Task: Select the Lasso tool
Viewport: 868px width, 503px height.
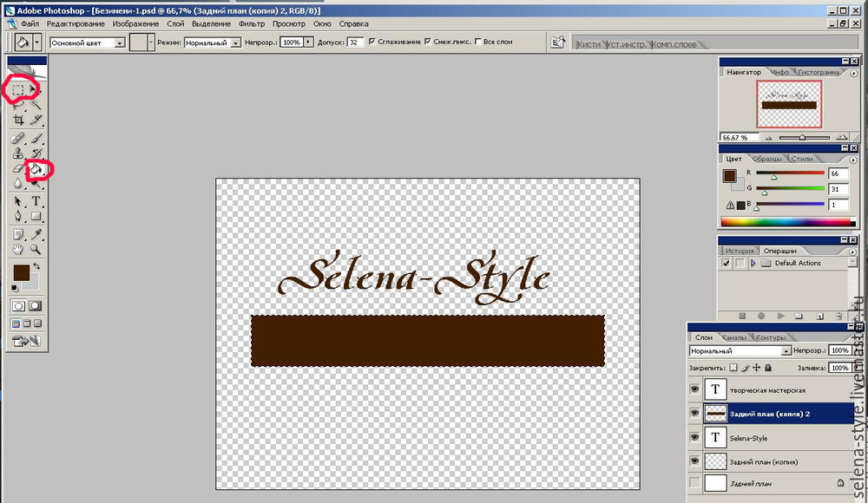Action: [17, 104]
